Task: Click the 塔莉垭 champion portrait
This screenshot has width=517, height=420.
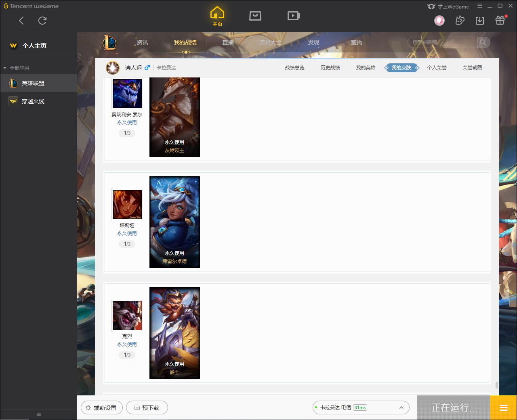Action: pyautogui.click(x=127, y=205)
